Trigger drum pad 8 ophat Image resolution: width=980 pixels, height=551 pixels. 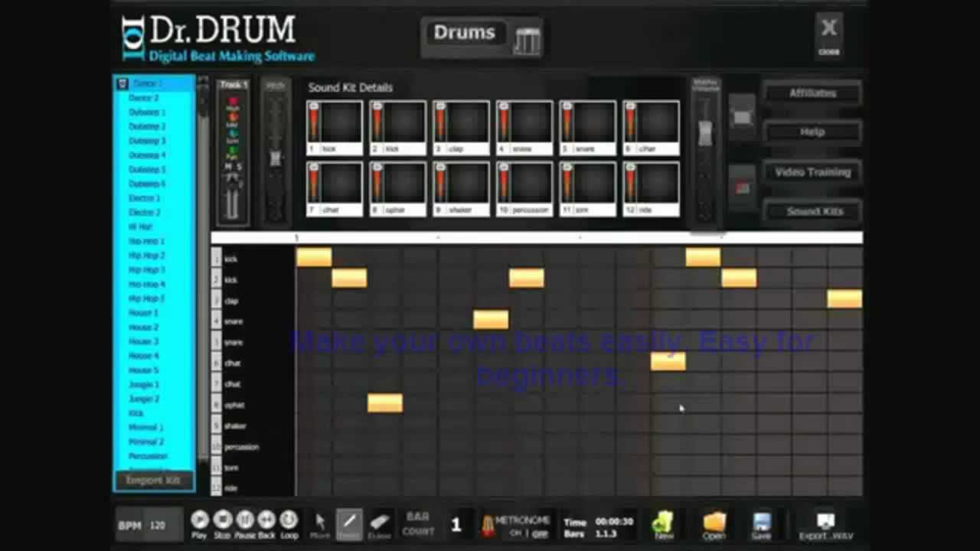398,188
